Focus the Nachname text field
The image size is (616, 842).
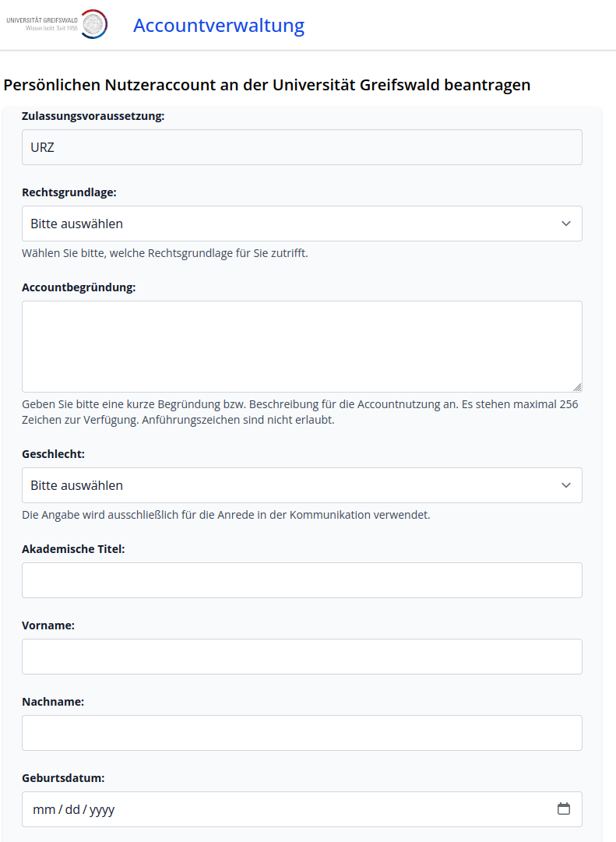pyautogui.click(x=301, y=733)
